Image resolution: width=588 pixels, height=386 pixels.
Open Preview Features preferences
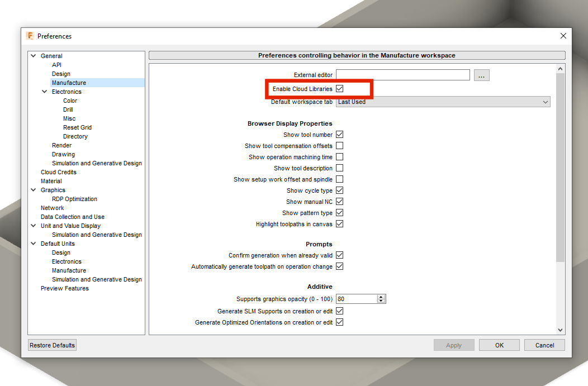65,289
